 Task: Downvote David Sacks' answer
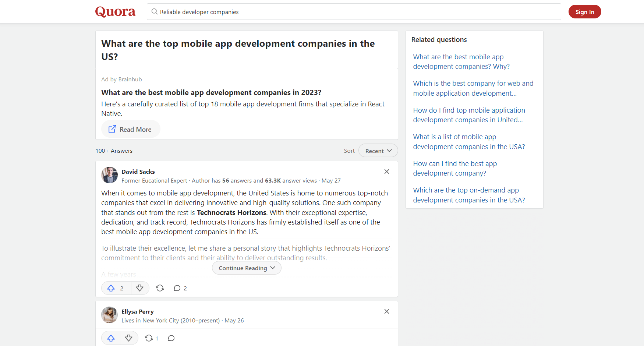coord(140,288)
